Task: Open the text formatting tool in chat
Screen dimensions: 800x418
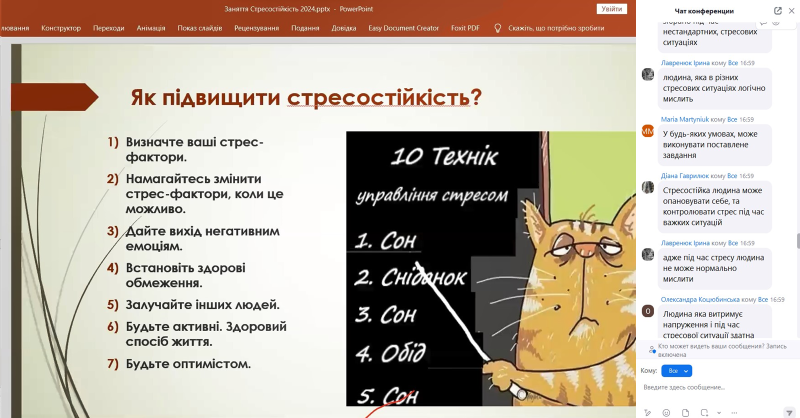Action: click(x=648, y=412)
